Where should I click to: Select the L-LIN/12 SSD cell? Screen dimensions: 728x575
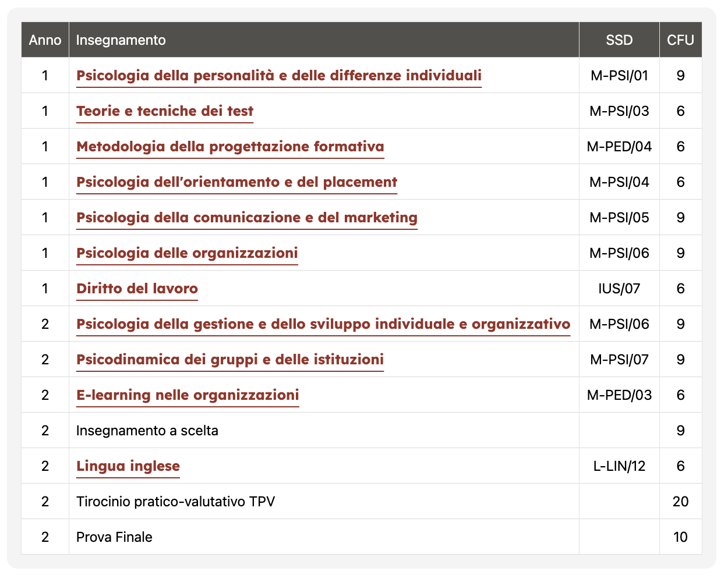(619, 466)
